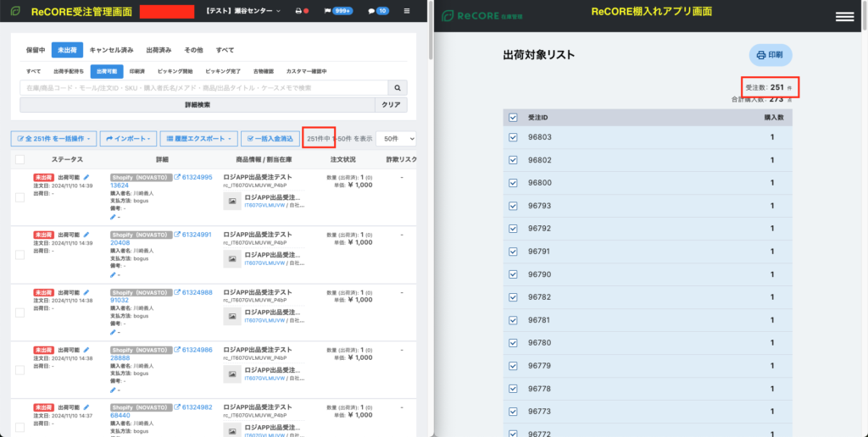Click order ID 96782 in shipping list
The width and height of the screenshot is (868, 437).
pos(539,297)
